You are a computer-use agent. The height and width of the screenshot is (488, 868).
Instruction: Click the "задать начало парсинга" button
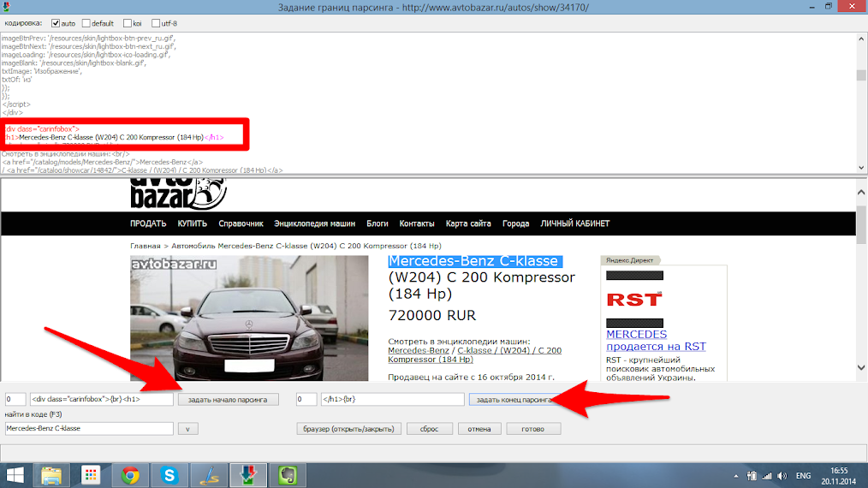pos(228,399)
